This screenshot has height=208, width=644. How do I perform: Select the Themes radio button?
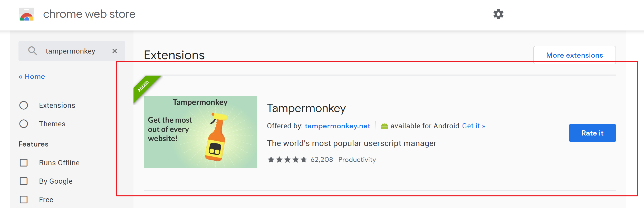[x=24, y=124]
